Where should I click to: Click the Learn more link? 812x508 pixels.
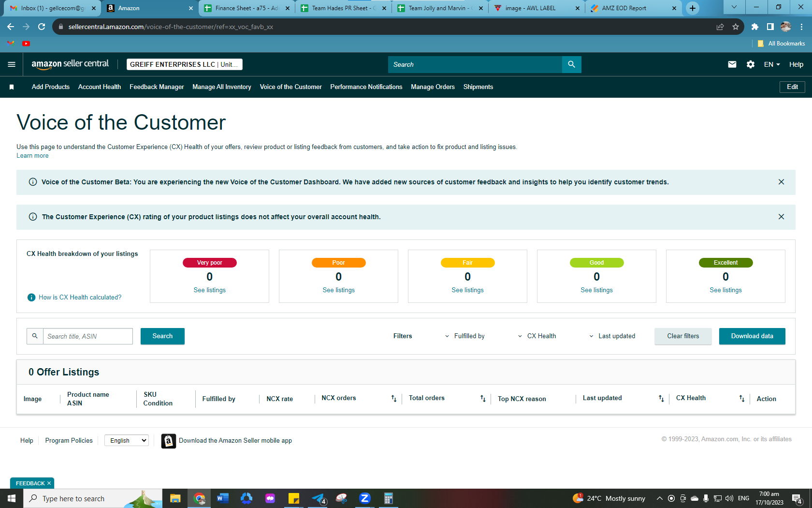pyautogui.click(x=32, y=156)
